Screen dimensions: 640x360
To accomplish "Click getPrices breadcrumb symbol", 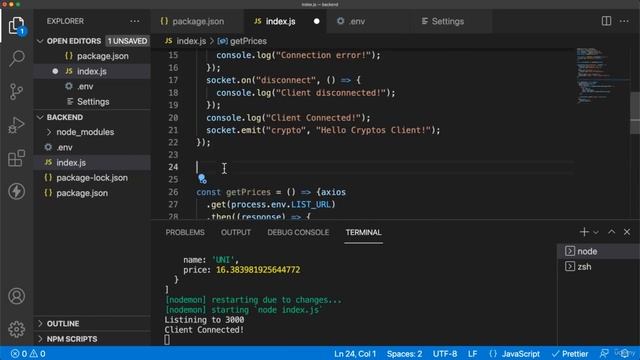I will (x=248, y=41).
